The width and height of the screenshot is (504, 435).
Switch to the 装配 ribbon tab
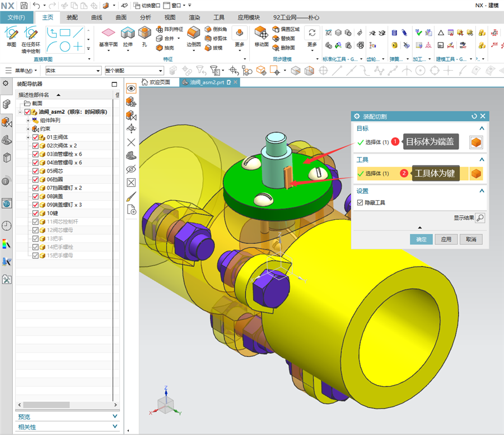(x=72, y=17)
